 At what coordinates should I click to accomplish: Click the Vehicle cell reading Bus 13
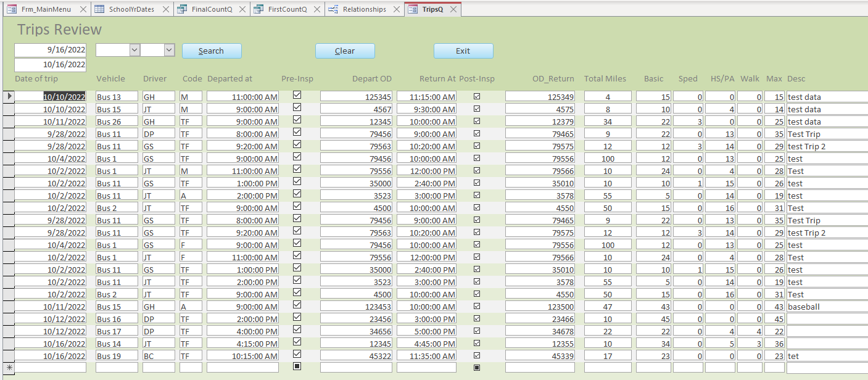(x=118, y=96)
